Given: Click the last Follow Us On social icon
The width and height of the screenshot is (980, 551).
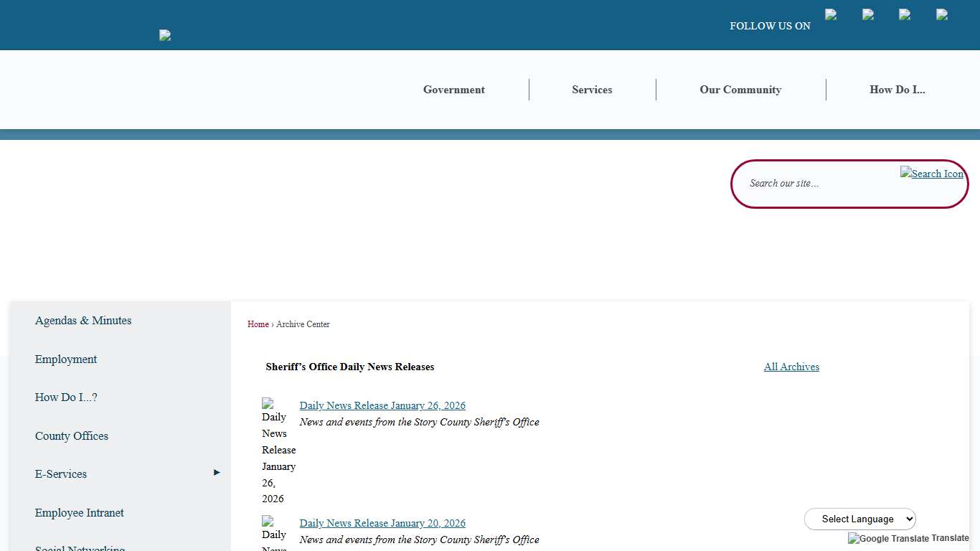Looking at the screenshot, I should point(942,14).
